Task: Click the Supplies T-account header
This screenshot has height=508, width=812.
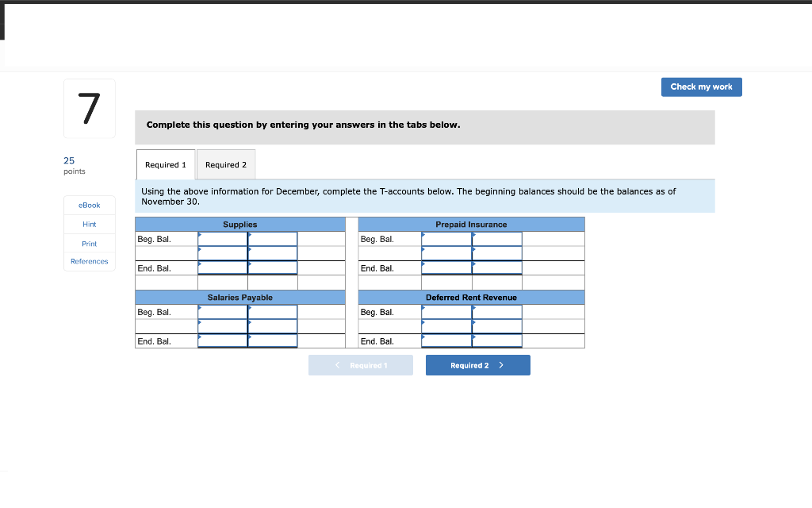Action: (239, 225)
